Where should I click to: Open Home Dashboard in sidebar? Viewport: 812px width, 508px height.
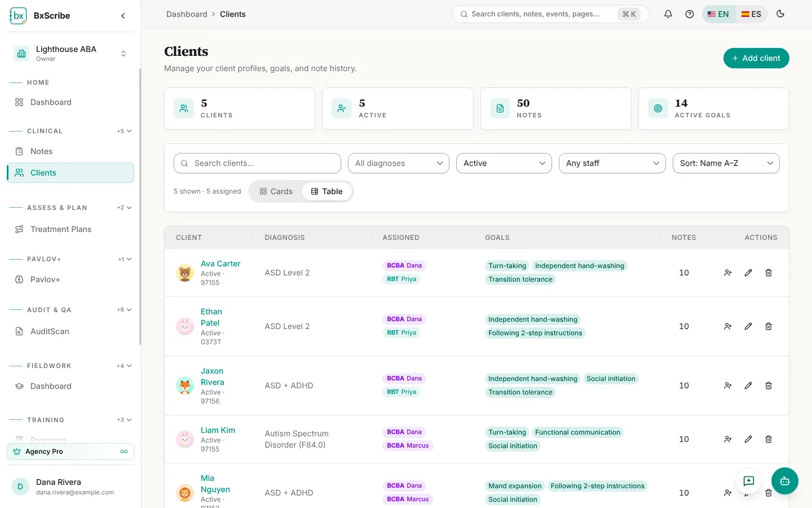pyautogui.click(x=70, y=102)
